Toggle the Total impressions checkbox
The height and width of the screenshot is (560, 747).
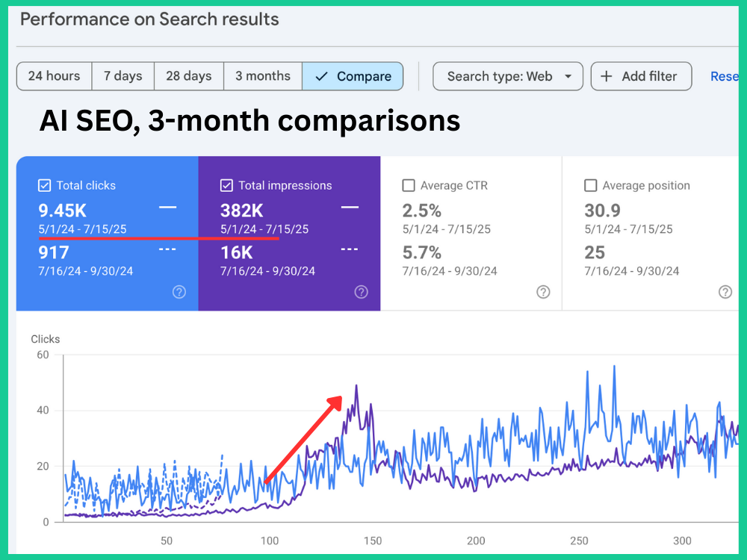tap(227, 185)
